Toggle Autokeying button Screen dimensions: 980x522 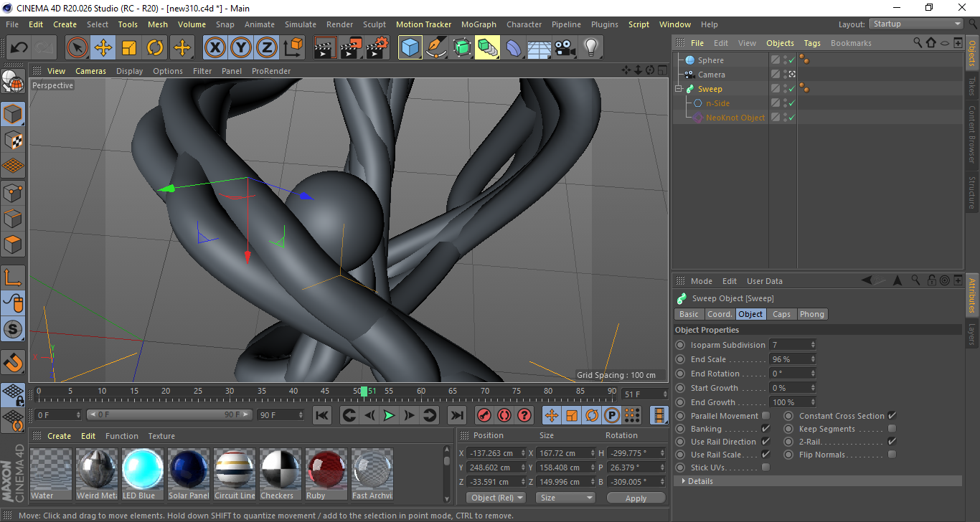pyautogui.click(x=504, y=415)
